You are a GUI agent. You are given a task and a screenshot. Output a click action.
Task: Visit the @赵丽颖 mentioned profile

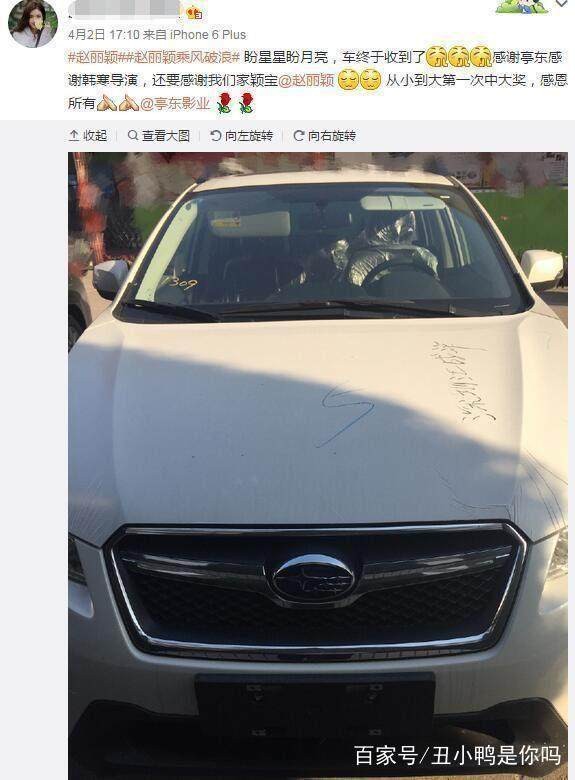(306, 80)
